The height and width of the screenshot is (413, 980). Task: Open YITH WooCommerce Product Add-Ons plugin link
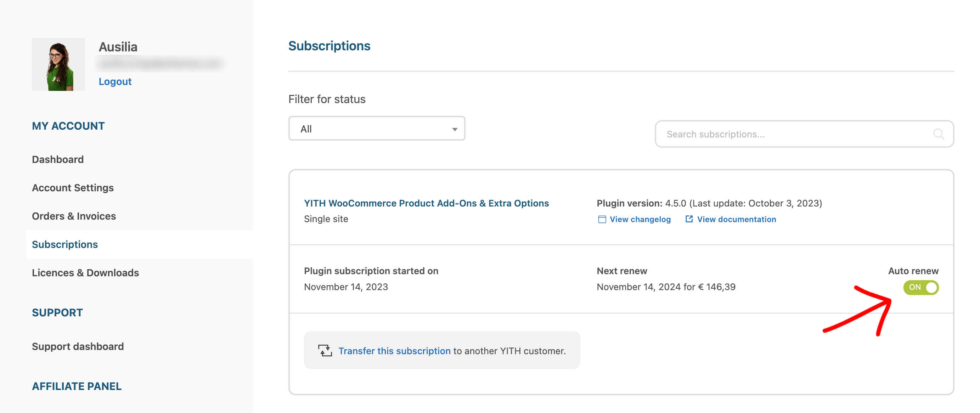point(427,203)
